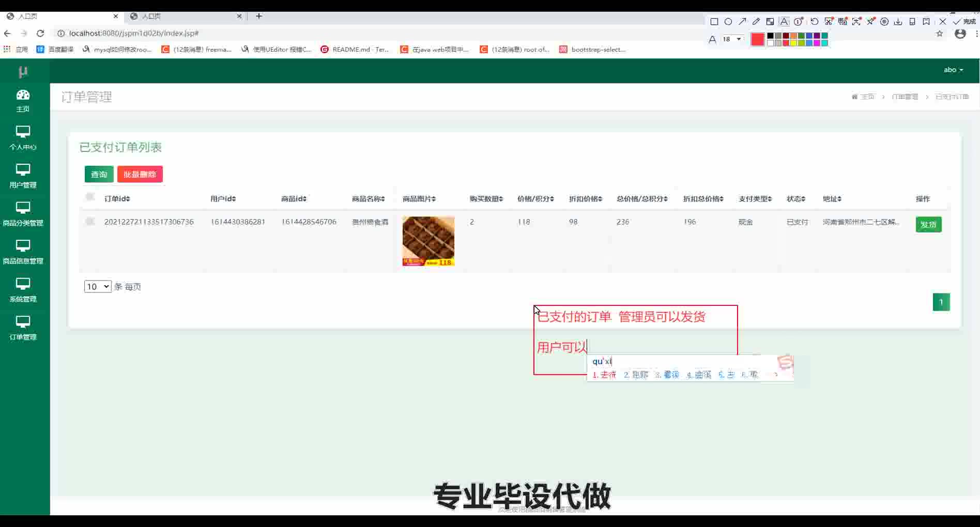This screenshot has height=527, width=980.
Task: Cancel the screenshot with the X icon
Action: [943, 22]
